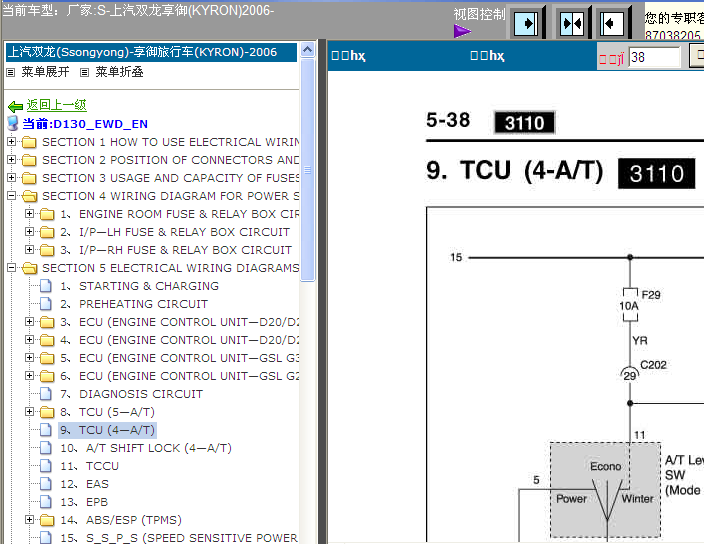
Task: Click the tree panel vertical scrollbar thumb
Action: click(x=308, y=170)
